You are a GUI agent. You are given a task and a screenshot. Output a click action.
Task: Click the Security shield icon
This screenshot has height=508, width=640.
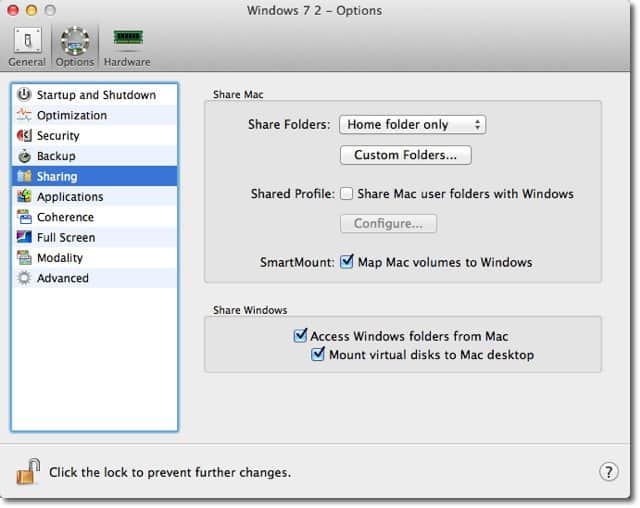click(24, 135)
